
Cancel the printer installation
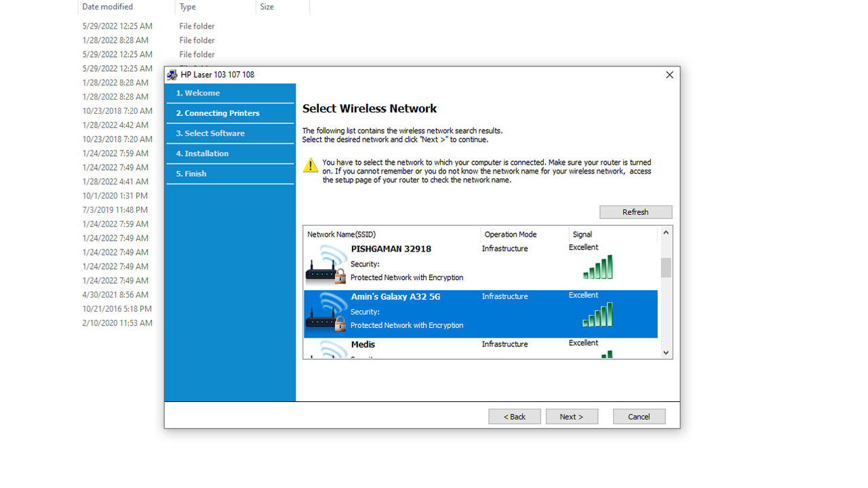pyautogui.click(x=639, y=416)
